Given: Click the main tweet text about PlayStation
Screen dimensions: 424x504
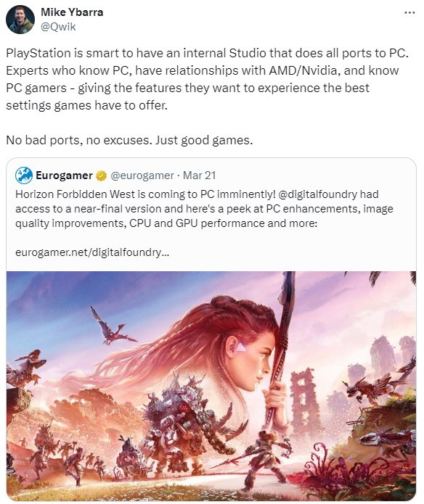Looking at the screenshot, I should (x=207, y=79).
